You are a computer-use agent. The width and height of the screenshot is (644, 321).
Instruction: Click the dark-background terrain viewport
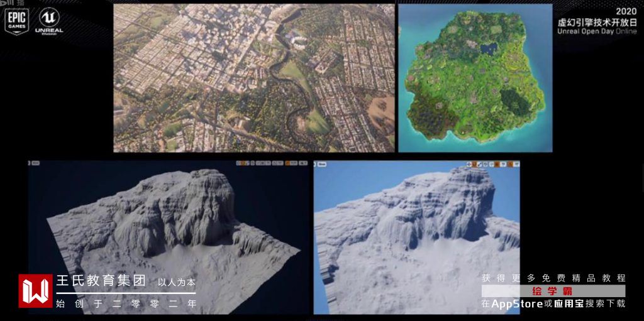[169, 237]
